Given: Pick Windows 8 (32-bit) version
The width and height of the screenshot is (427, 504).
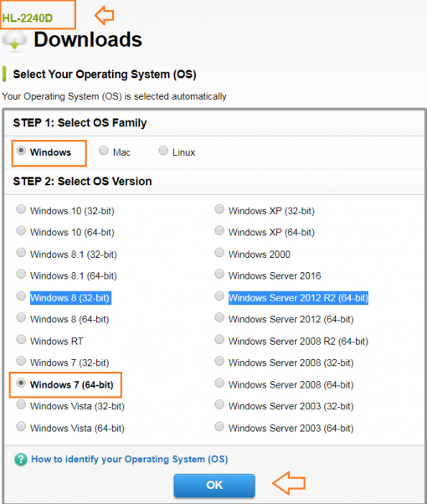Looking at the screenshot, I should pyautogui.click(x=21, y=296).
